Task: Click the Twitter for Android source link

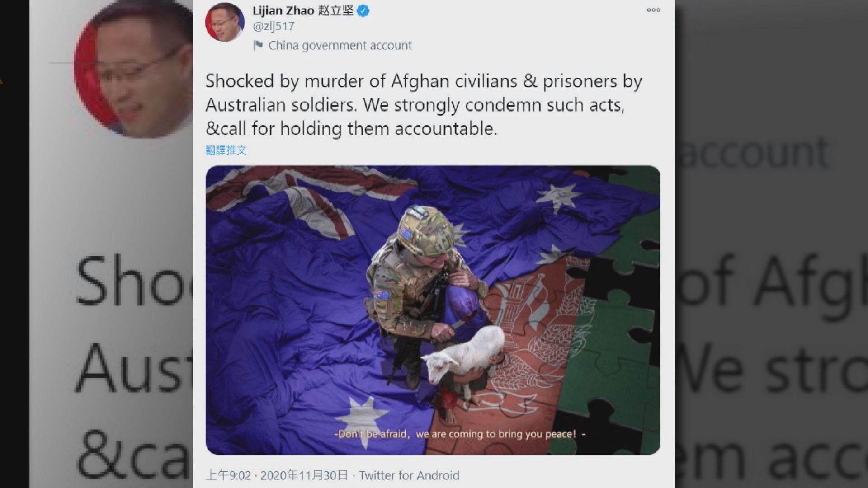Action: pos(409,475)
